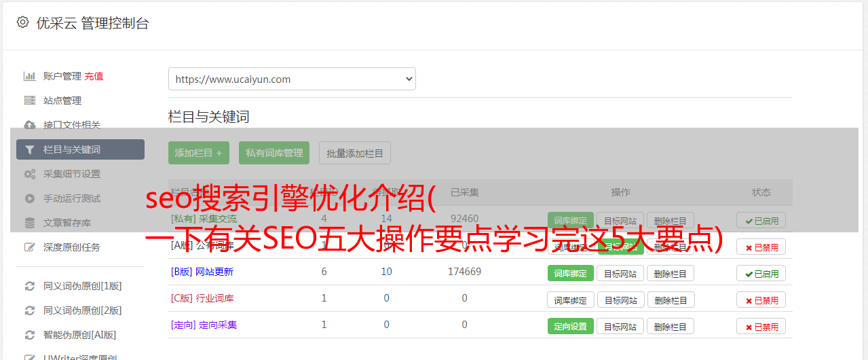This screenshot has height=360, width=868.
Task: Click the 站点管理 server icon
Action: pos(30,101)
